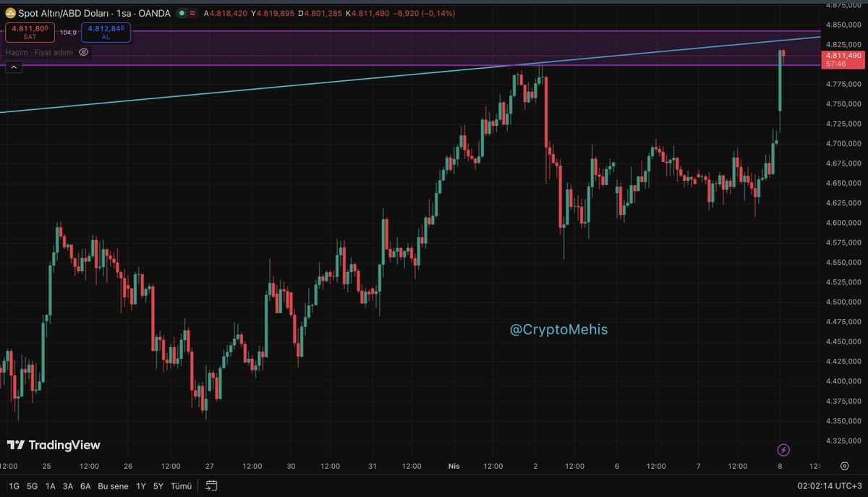Image resolution: width=868 pixels, height=497 pixels.
Task: Click the red current price label 4.811,490
Action: 843,59
